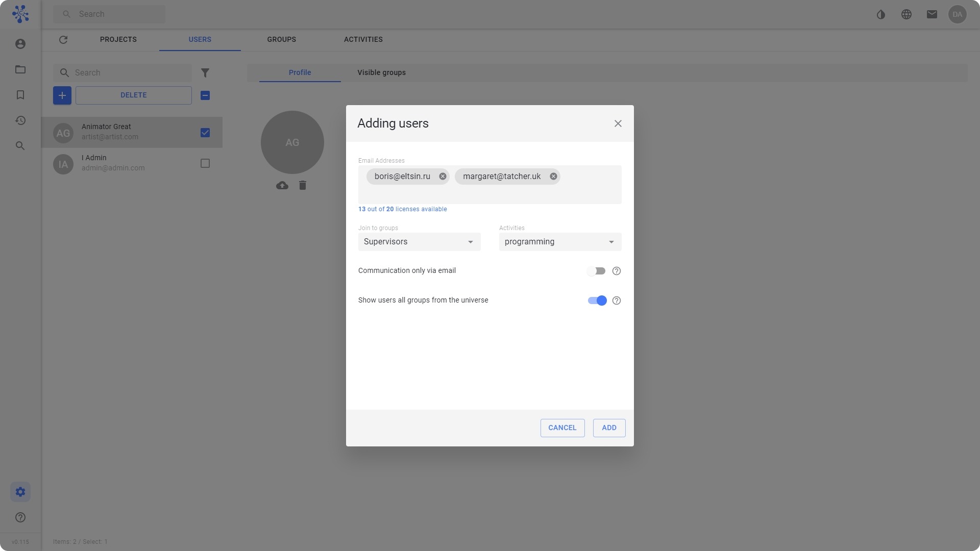
Task: Click inside the Email Addresses field
Action: (x=490, y=185)
